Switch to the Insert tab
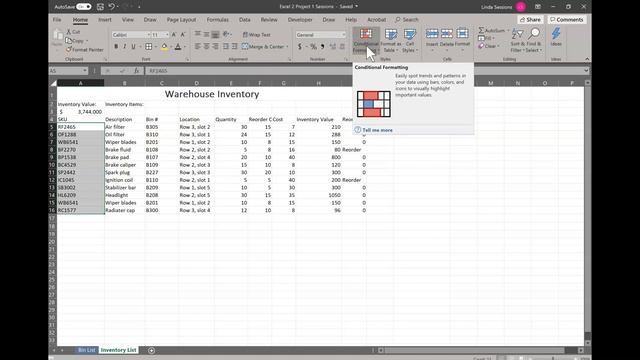 pos(105,20)
